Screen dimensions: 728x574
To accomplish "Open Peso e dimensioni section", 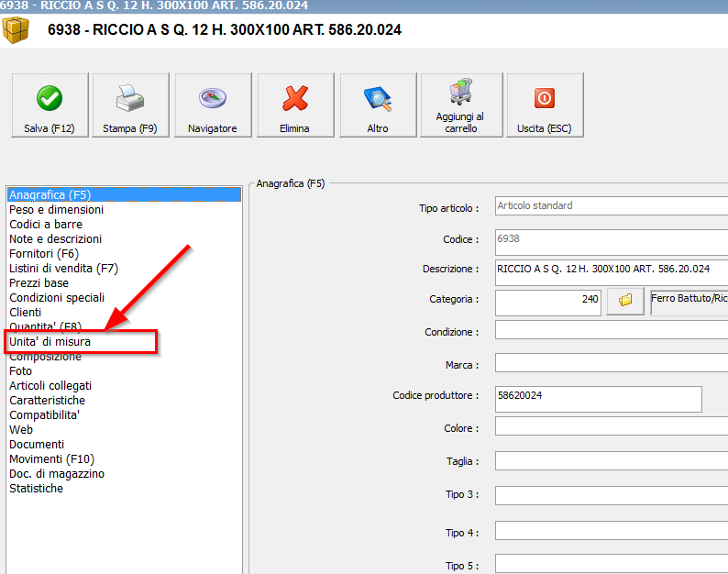I will pyautogui.click(x=125, y=209).
